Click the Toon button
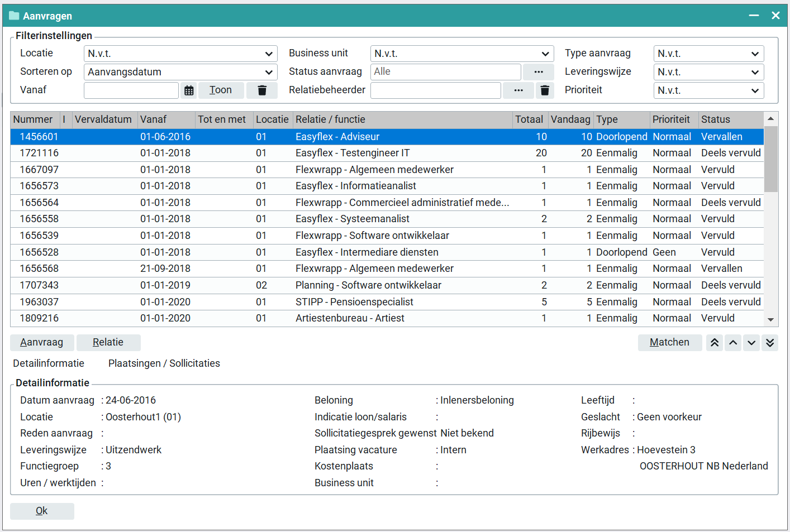Image resolution: width=790 pixels, height=532 pixels. (x=221, y=90)
